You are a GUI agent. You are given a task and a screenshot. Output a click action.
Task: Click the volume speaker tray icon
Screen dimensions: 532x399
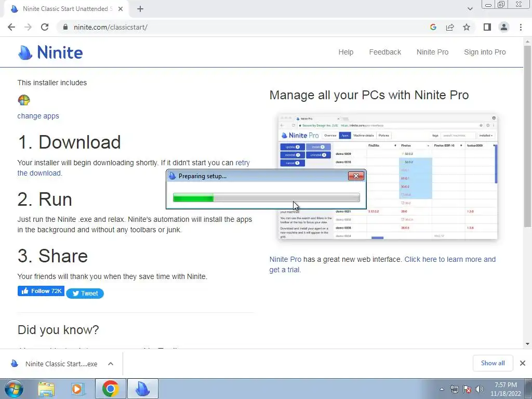pos(480,390)
